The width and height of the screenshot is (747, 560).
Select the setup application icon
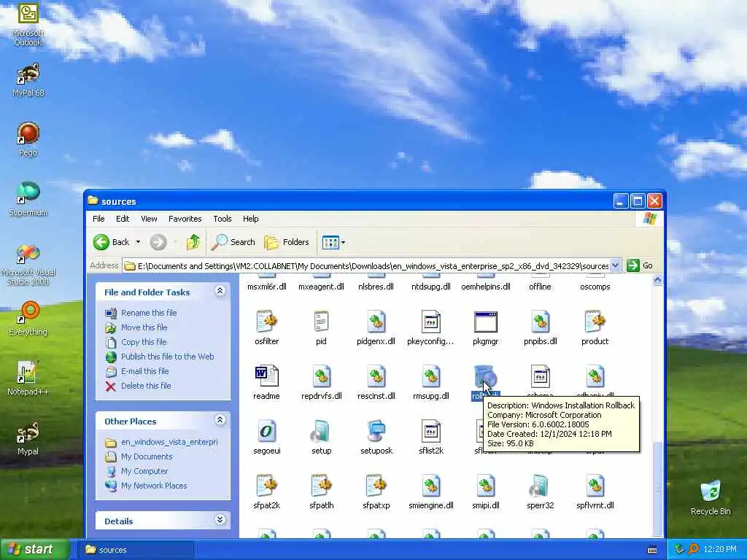click(321, 432)
